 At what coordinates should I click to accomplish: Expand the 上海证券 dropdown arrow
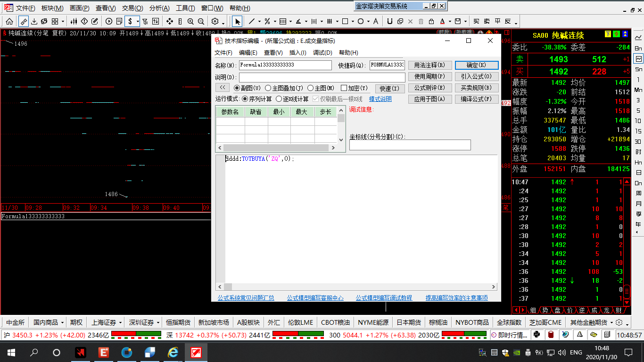(120, 322)
